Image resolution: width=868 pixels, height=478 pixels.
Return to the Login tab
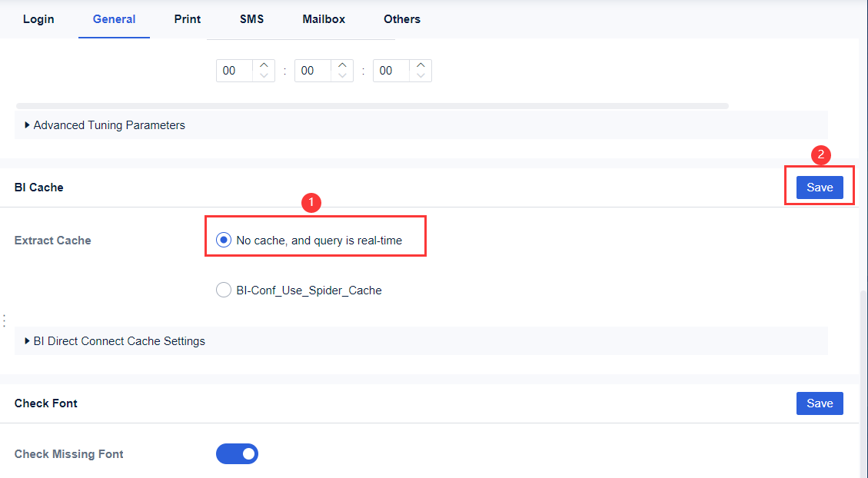click(38, 18)
